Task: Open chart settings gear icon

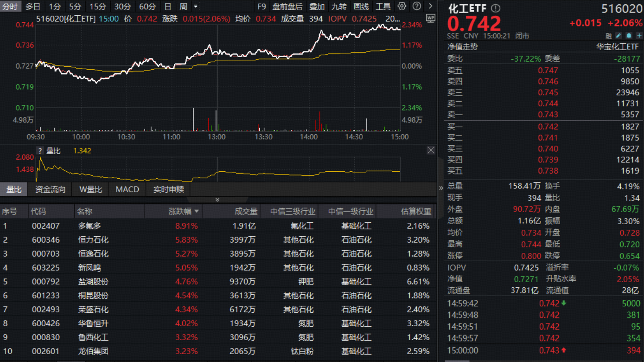Action: click(402, 6)
